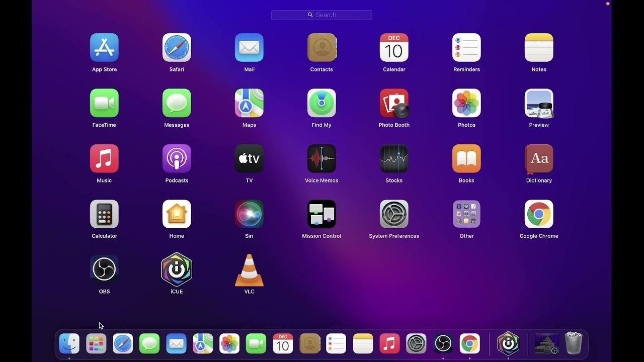Open Mission Control app
Image resolution: width=644 pixels, height=362 pixels.
coord(321,214)
